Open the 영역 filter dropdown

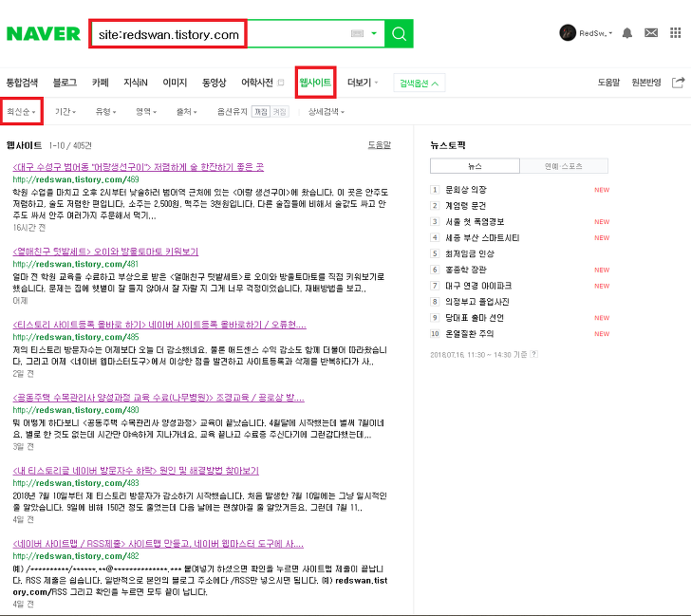146,111
